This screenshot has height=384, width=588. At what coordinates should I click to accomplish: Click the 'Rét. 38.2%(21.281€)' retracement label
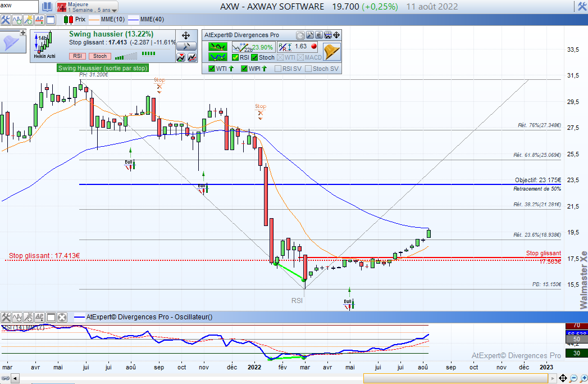537,205
